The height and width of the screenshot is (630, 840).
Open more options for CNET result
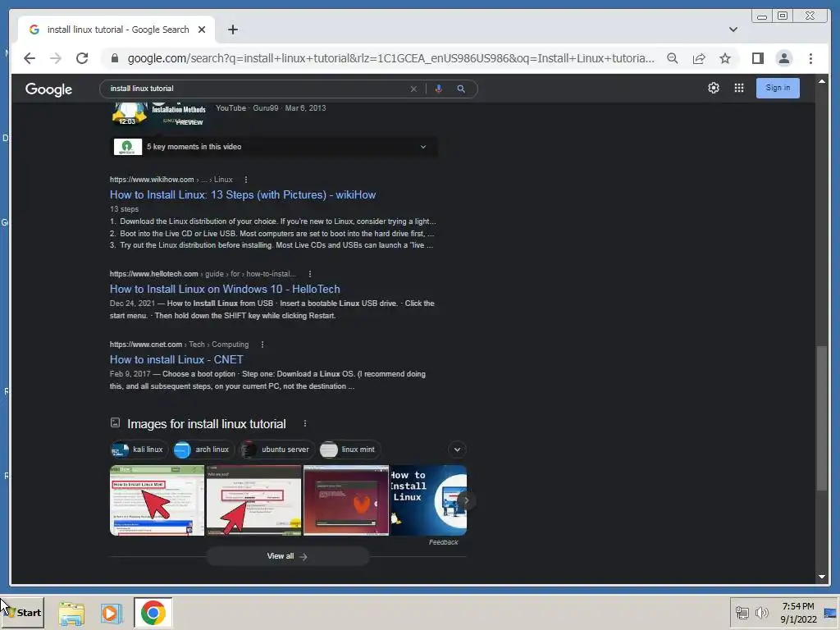[262, 345]
